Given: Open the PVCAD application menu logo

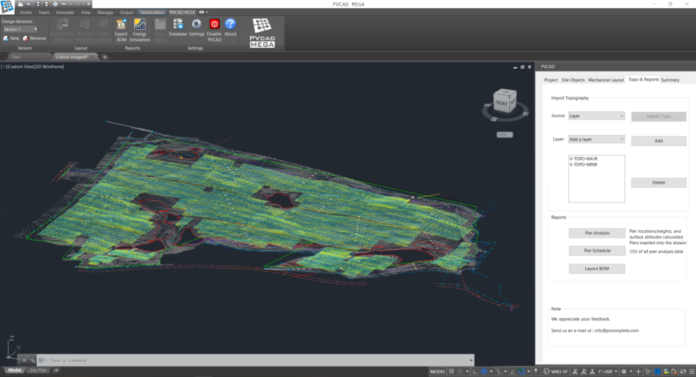Looking at the screenshot, I should click(7, 6).
